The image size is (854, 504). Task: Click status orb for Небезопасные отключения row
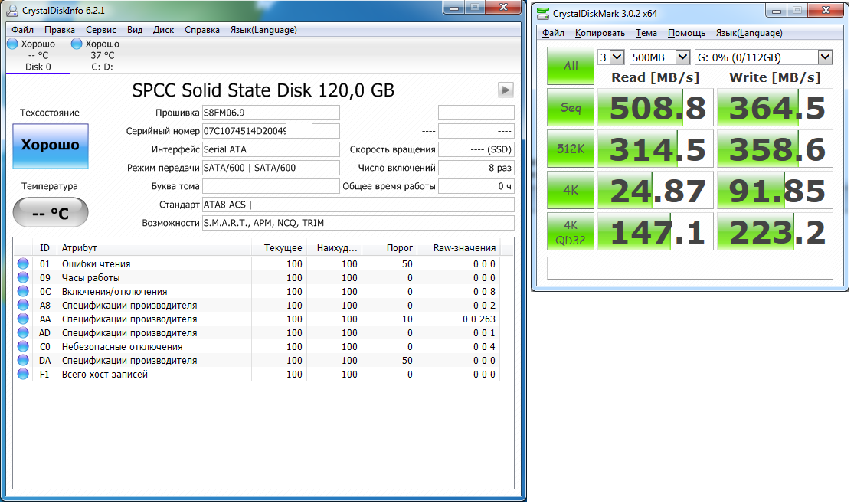point(23,347)
